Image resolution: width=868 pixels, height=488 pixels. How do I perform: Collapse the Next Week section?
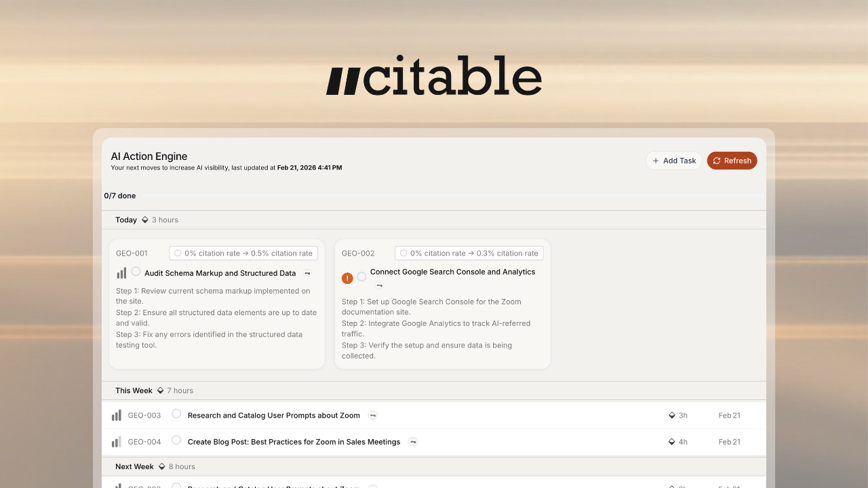point(434,466)
